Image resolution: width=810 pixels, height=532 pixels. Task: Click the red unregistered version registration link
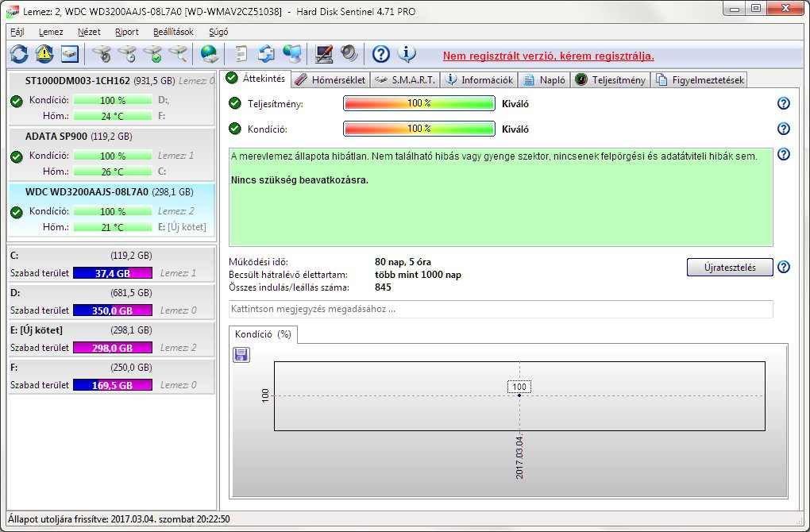click(549, 56)
